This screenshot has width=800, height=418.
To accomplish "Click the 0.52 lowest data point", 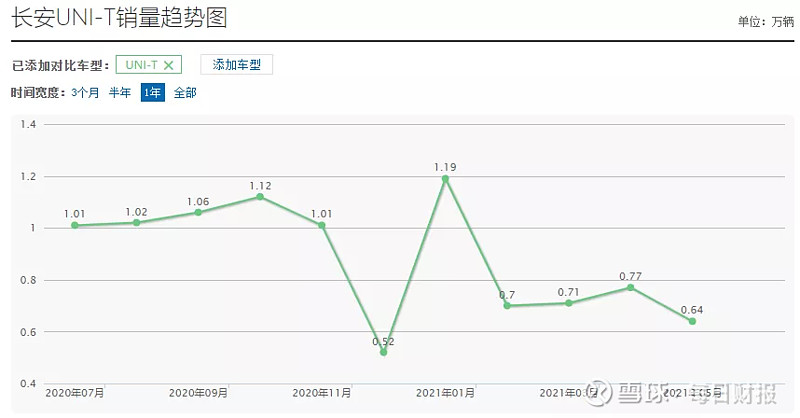I will (x=384, y=352).
